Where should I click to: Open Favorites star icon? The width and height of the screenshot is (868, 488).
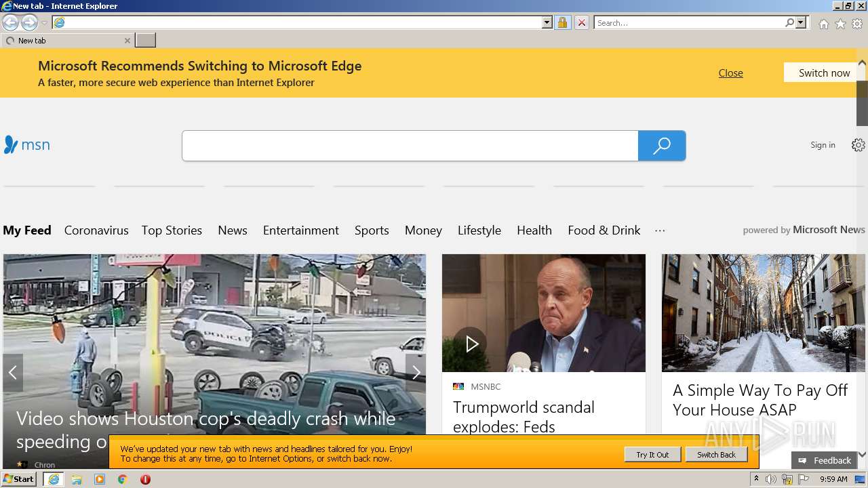click(840, 24)
